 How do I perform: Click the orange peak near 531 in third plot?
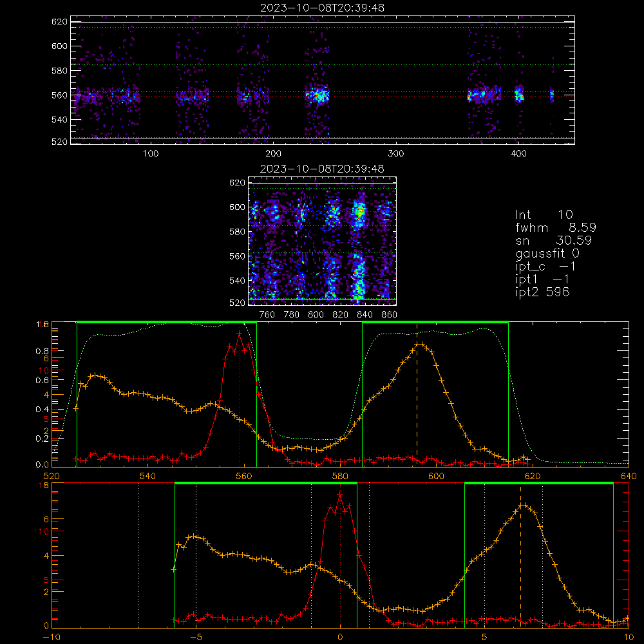click(x=95, y=375)
